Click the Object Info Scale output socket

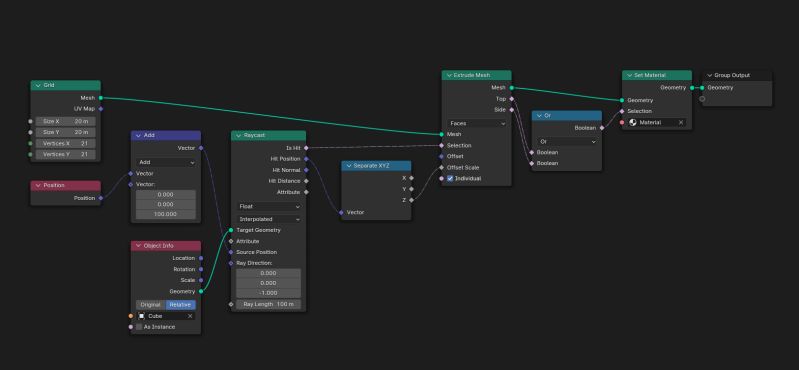click(201, 280)
